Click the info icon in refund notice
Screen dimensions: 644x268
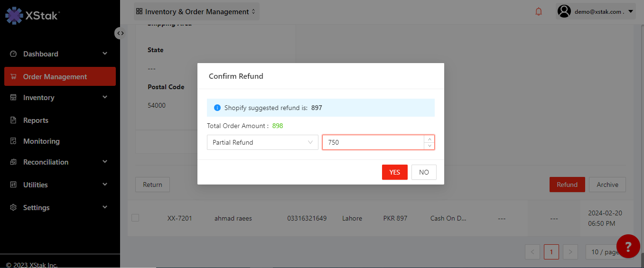click(217, 108)
